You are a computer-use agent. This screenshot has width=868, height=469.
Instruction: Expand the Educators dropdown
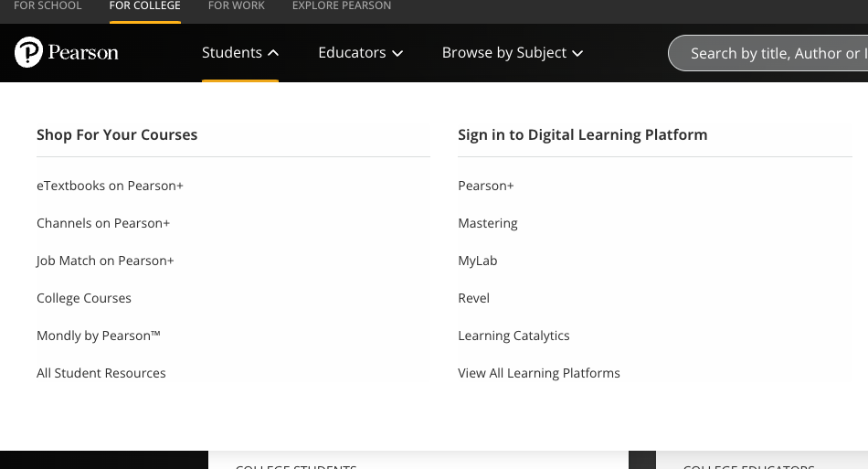pyautogui.click(x=360, y=53)
